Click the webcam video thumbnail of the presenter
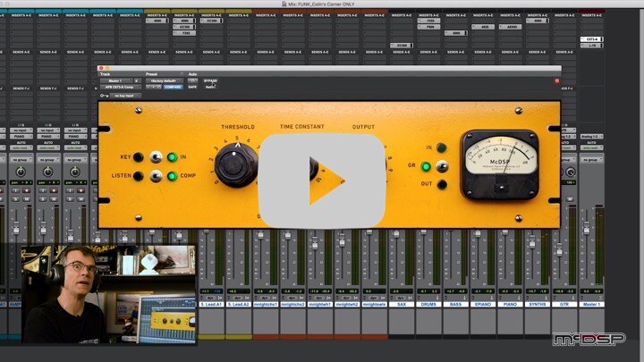The width and height of the screenshot is (644, 362). click(x=108, y=294)
